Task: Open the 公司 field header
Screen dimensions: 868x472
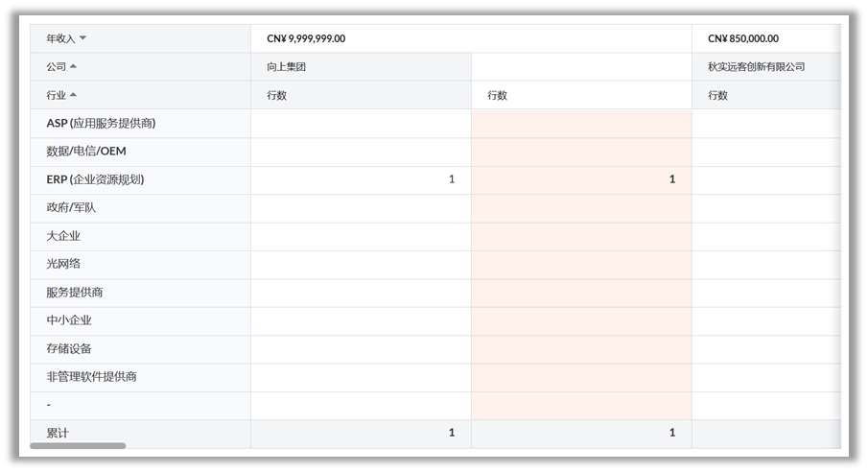Action: 56,67
